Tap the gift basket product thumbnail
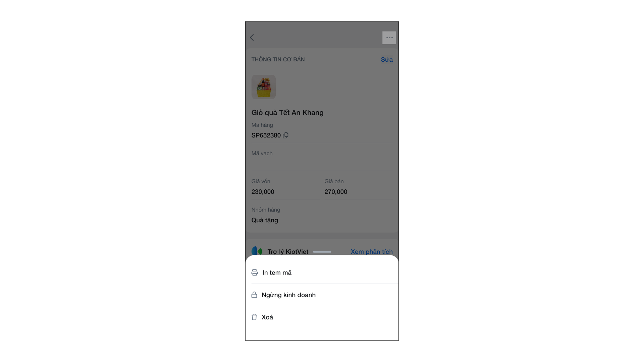The image size is (644, 362). coord(264,87)
